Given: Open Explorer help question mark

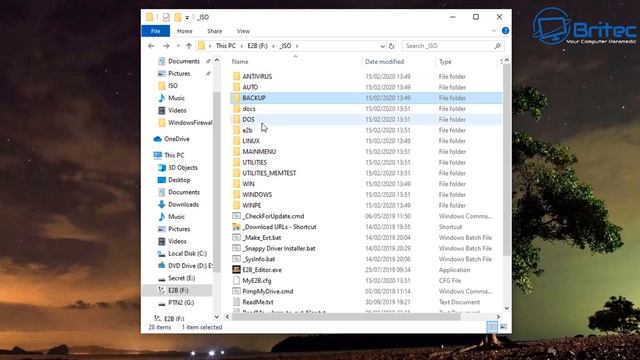Looking at the screenshot, I should (x=505, y=31).
